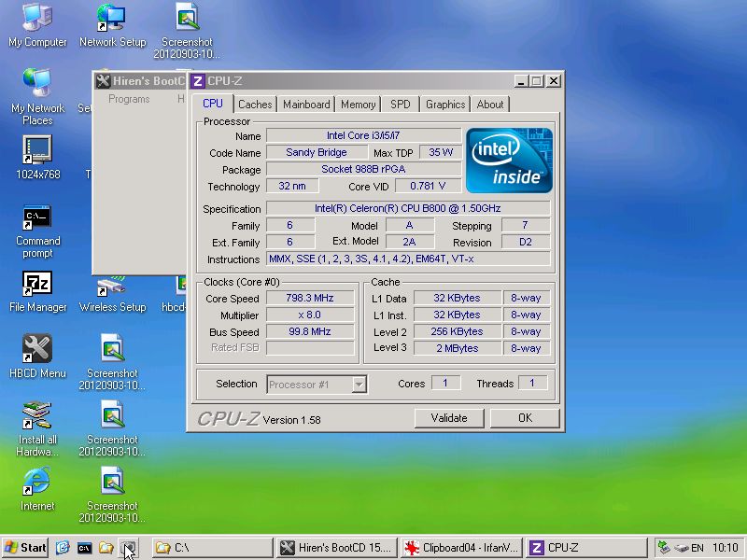Switch to the Graphics tab
Image resolution: width=747 pixels, height=560 pixels.
tap(445, 105)
